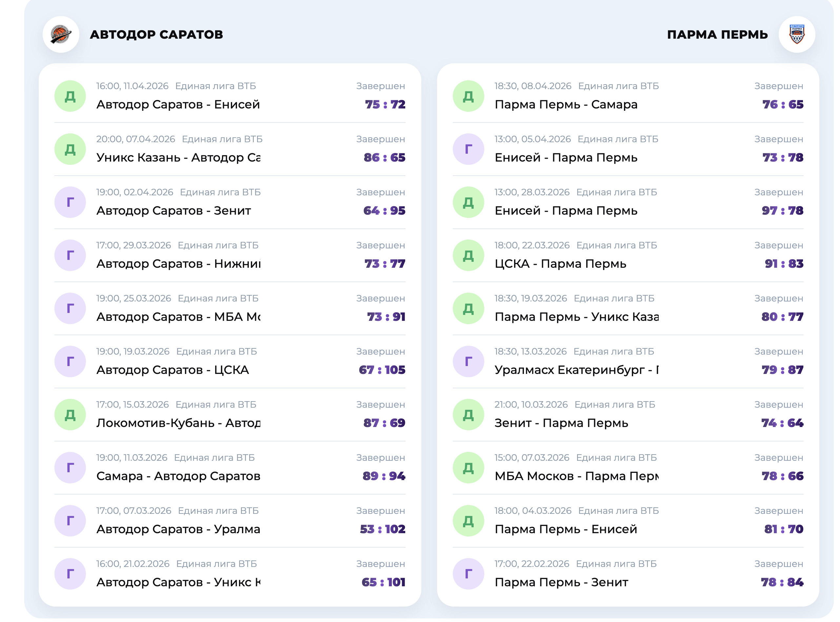This screenshot has height=622, width=840.
Task: Select Единая лига ВТБ label on 11.04.2026 match
Action: click(x=215, y=86)
